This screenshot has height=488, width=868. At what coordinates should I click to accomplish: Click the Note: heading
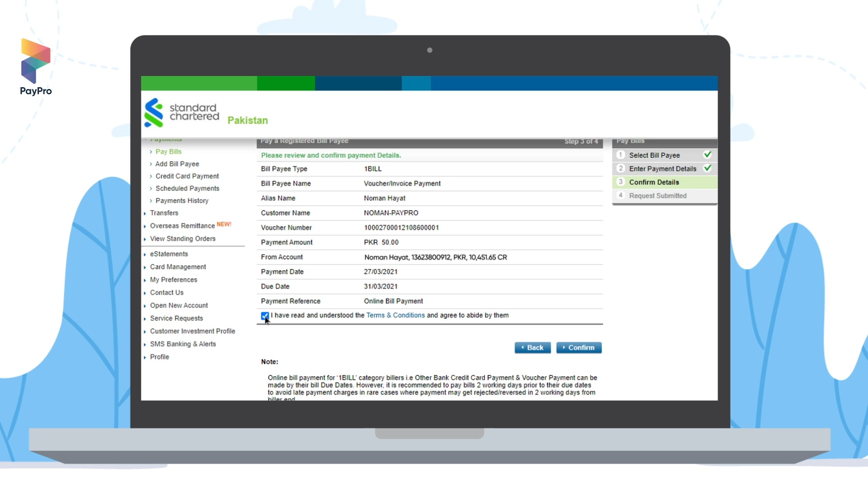click(x=269, y=362)
